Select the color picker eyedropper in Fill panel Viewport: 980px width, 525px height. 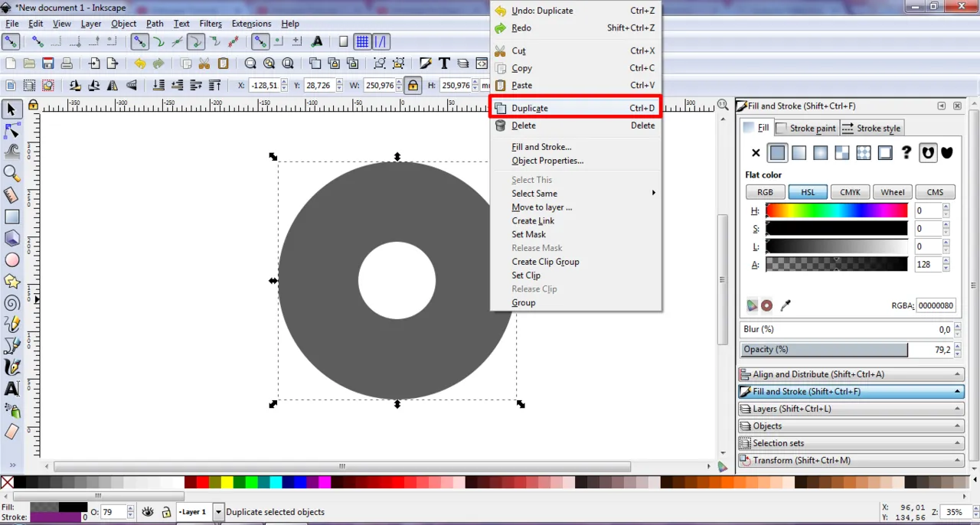pyautogui.click(x=785, y=305)
